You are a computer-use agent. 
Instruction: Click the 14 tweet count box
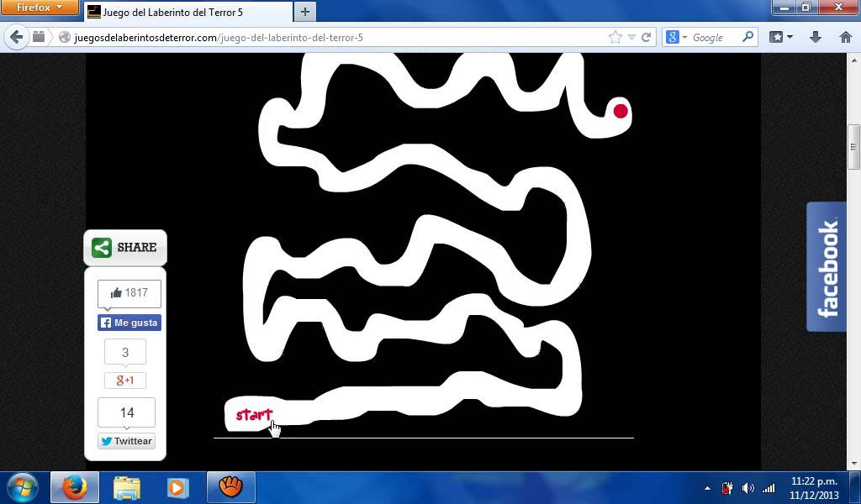[127, 412]
